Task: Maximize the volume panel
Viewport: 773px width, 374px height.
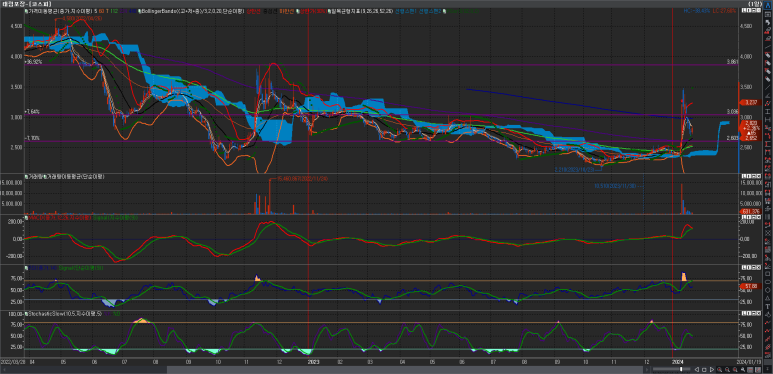Action: tap(754, 176)
